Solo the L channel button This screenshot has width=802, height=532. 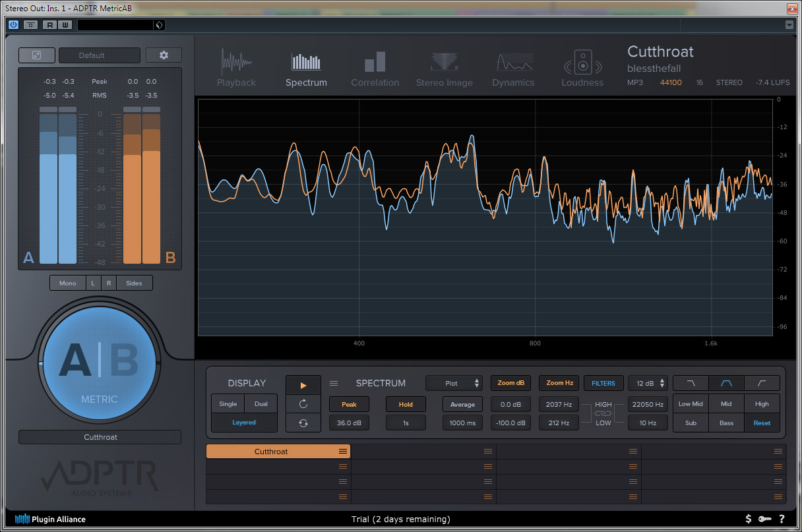(93, 283)
